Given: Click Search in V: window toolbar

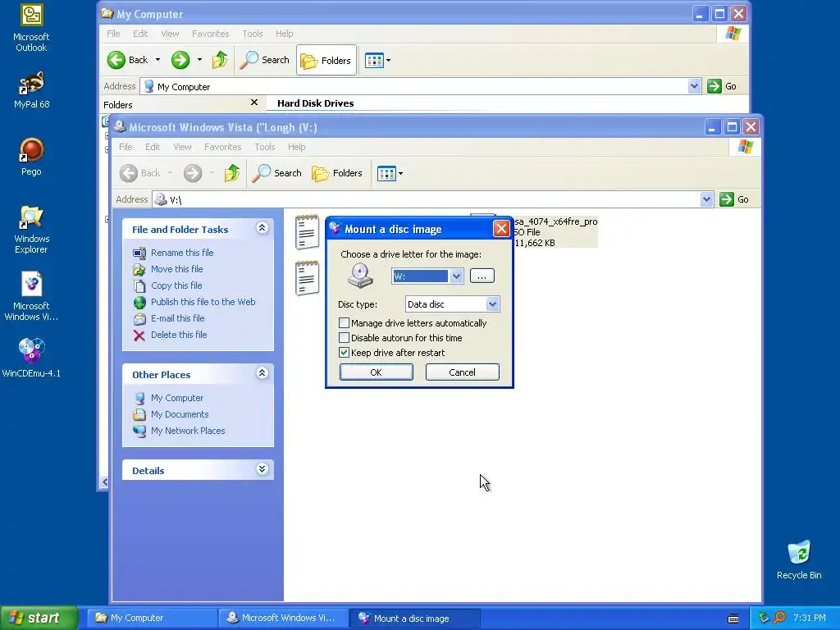Looking at the screenshot, I should click(x=276, y=173).
